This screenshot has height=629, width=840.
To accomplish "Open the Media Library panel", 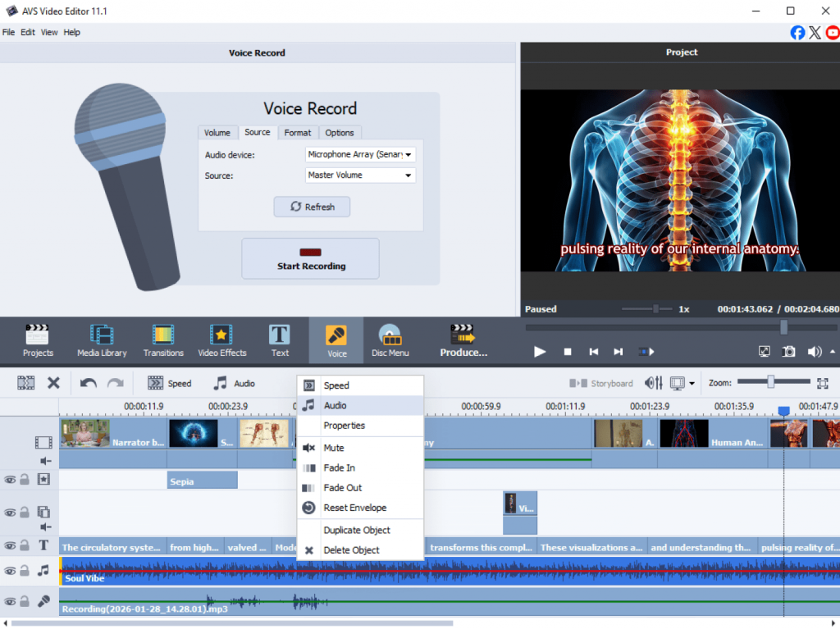I will pyautogui.click(x=102, y=340).
